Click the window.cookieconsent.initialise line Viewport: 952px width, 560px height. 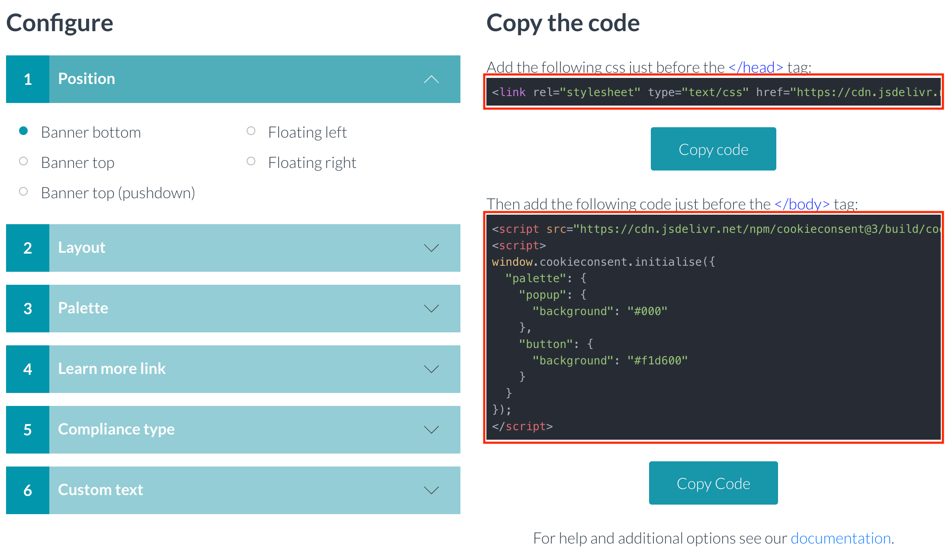603,262
